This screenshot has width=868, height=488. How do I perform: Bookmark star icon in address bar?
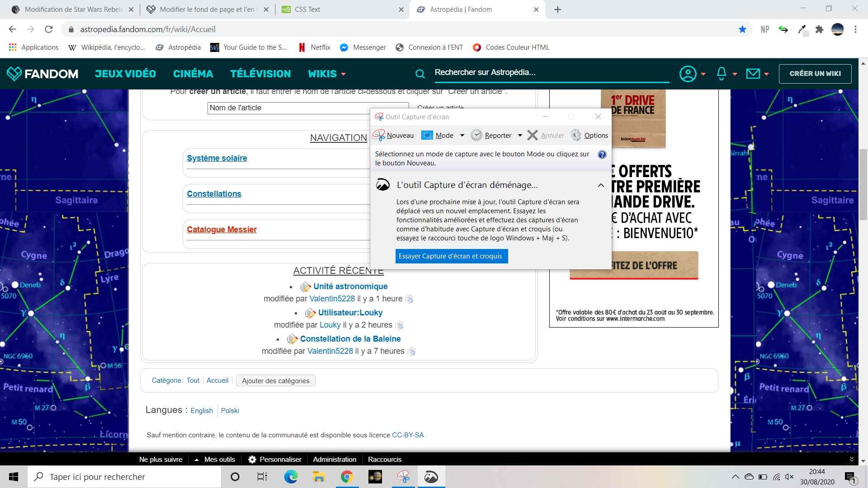click(x=742, y=29)
